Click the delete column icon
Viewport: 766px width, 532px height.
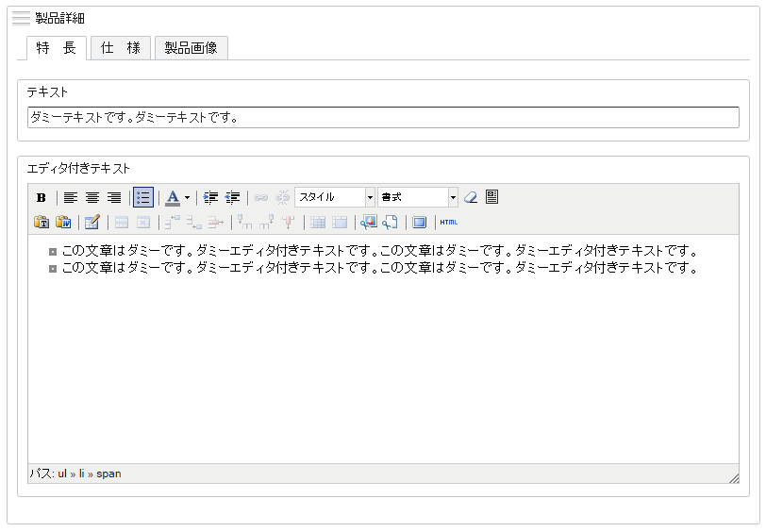(x=289, y=223)
